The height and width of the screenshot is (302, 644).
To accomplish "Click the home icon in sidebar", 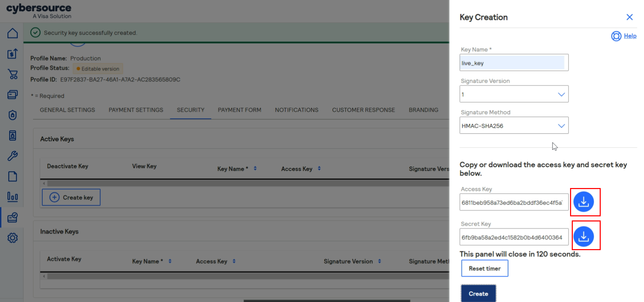I will tap(13, 33).
